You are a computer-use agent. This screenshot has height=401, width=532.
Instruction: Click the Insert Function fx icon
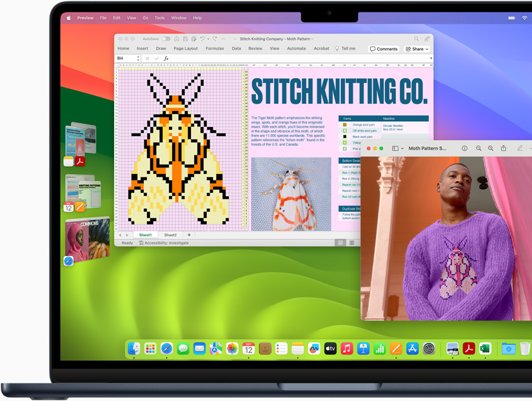pos(165,58)
